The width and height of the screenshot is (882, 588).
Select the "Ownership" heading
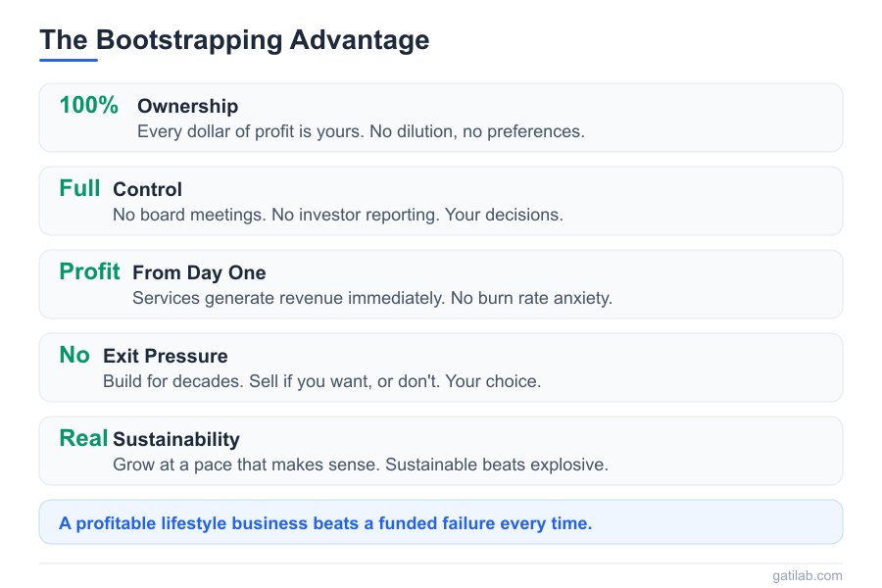coord(187,106)
